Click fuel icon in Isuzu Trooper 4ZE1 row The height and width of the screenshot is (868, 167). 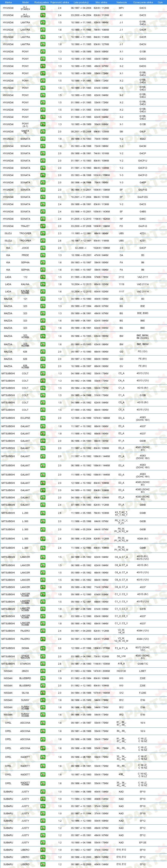pos(43,241)
